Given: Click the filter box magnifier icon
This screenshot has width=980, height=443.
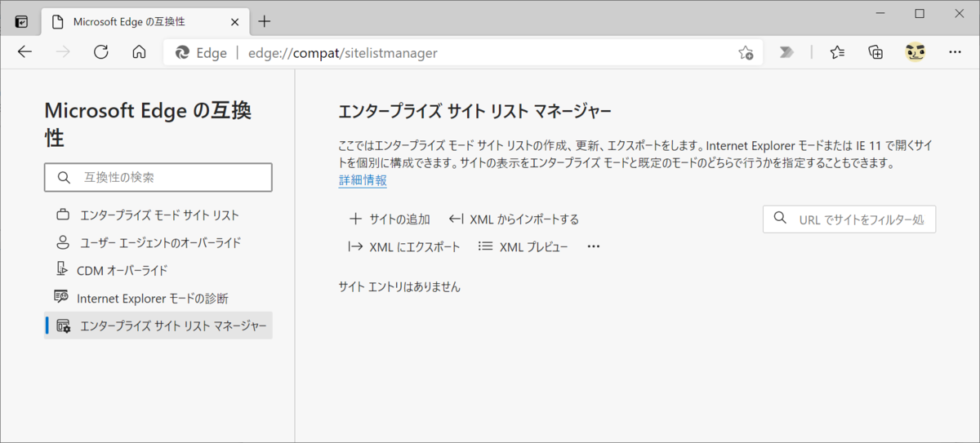Looking at the screenshot, I should coord(780,219).
